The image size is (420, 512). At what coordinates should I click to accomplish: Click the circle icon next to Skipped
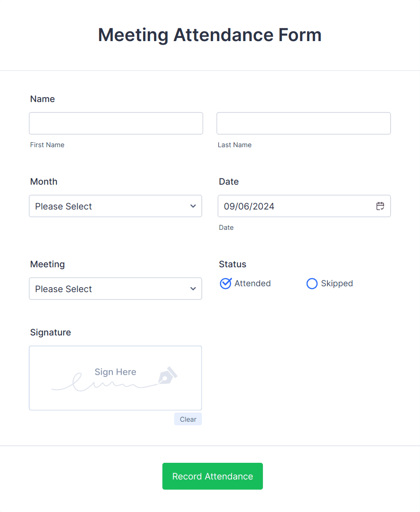pyautogui.click(x=312, y=283)
